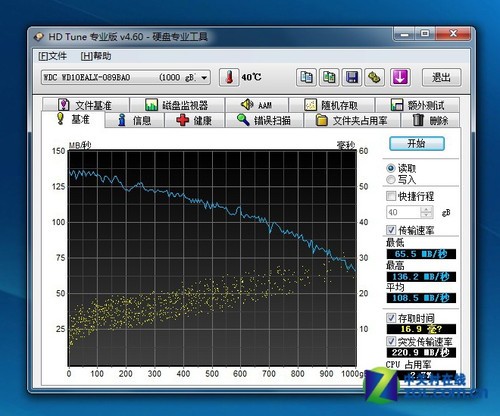Click the short stroke size stepper arrows
The image size is (500, 416).
(426, 212)
